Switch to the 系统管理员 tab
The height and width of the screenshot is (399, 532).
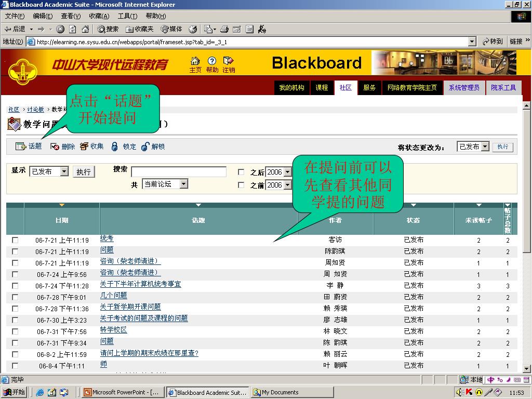tap(464, 87)
